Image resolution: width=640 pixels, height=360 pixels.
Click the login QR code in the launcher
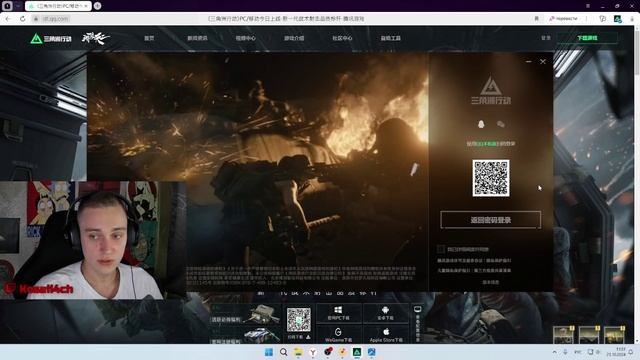coord(491,178)
